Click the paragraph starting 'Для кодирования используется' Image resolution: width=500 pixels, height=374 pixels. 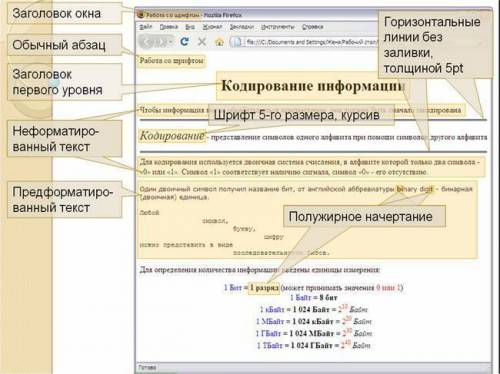point(309,167)
